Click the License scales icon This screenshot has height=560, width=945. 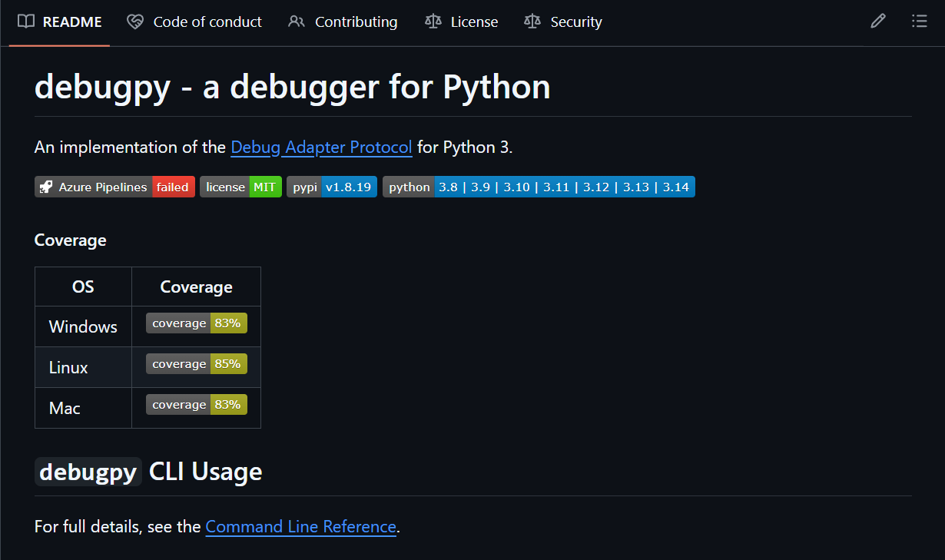[432, 22]
